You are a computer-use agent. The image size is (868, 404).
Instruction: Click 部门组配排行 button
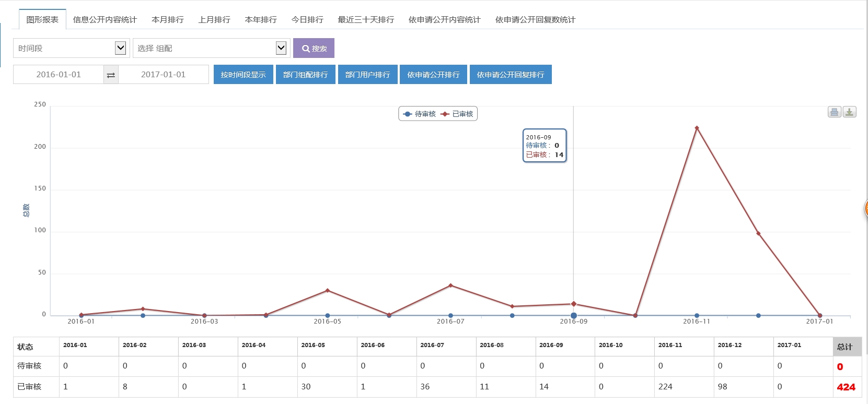306,74
